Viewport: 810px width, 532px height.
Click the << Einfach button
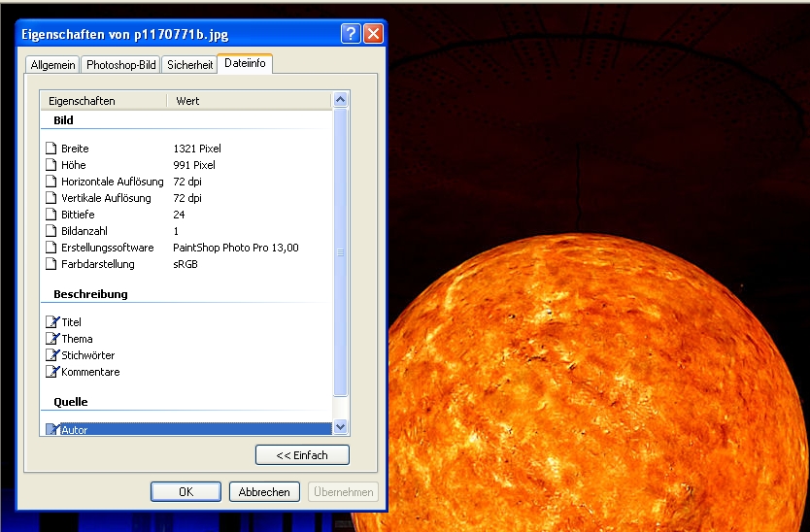(302, 455)
